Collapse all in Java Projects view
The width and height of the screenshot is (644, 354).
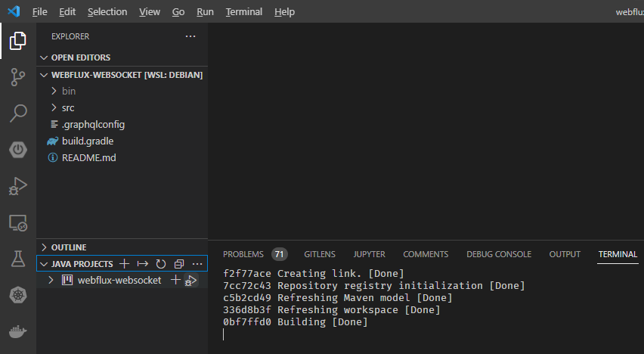[x=178, y=263]
